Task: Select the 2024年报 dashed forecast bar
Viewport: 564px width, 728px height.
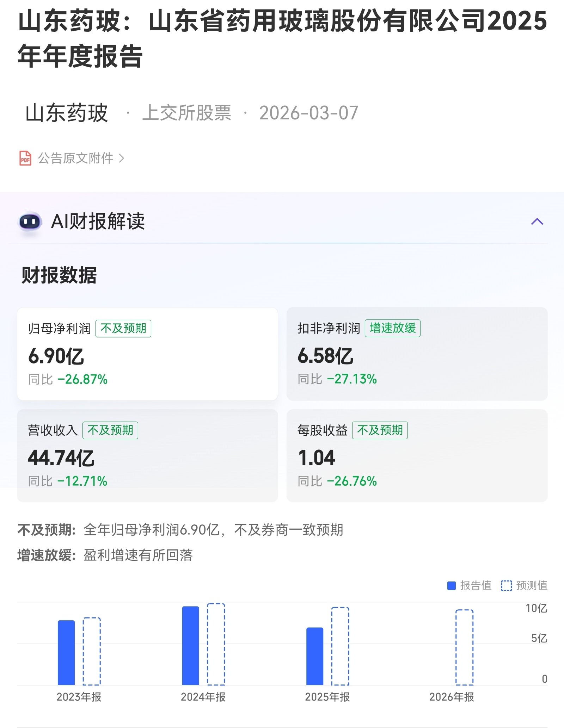Action: pyautogui.click(x=216, y=644)
